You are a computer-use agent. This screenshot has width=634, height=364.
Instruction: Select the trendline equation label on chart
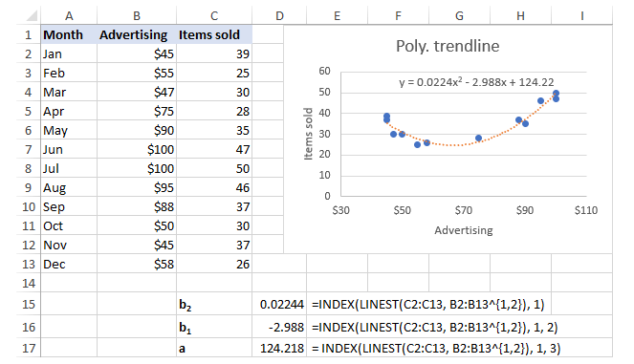pos(476,82)
